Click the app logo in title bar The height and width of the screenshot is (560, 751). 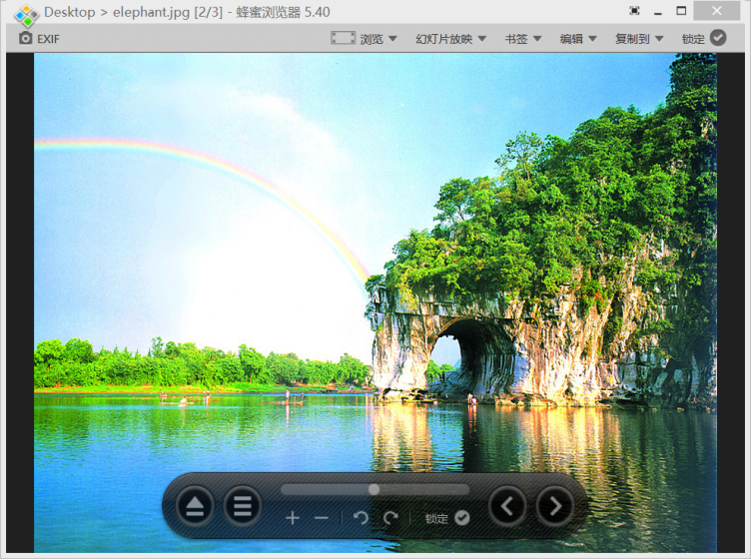26,14
